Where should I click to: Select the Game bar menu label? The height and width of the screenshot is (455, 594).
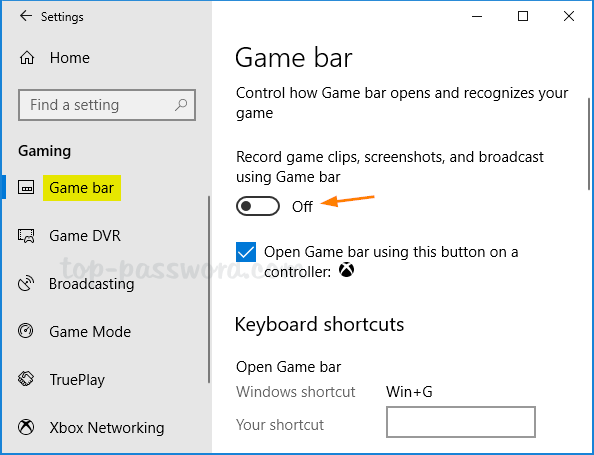pyautogui.click(x=82, y=188)
